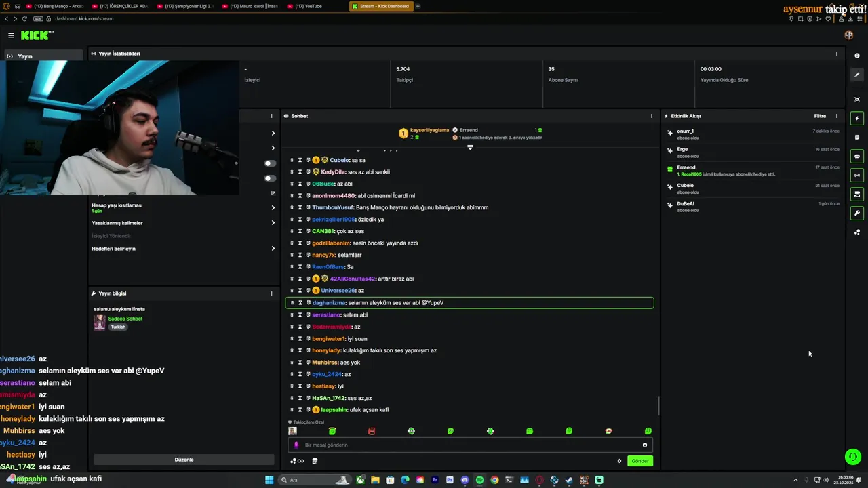Expand Yasaklanmış kelimeler setting
Image resolution: width=868 pixels, height=488 pixels.
point(273,223)
